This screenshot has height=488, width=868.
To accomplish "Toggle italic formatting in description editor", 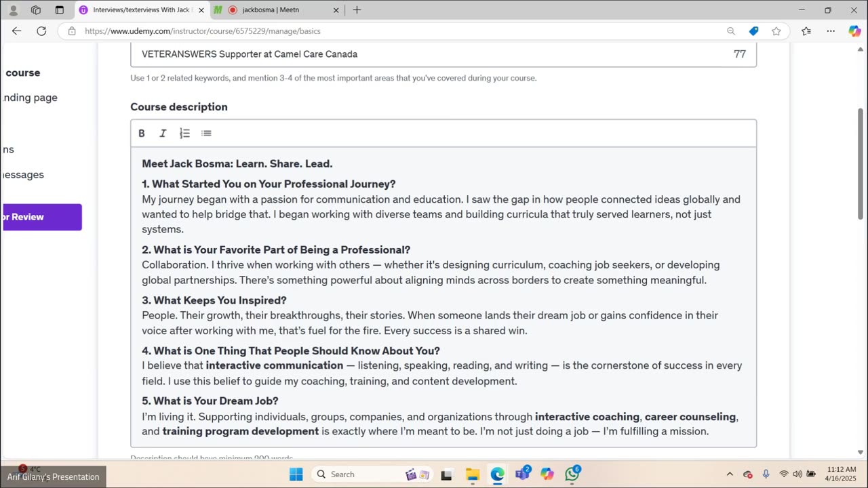I will (163, 134).
